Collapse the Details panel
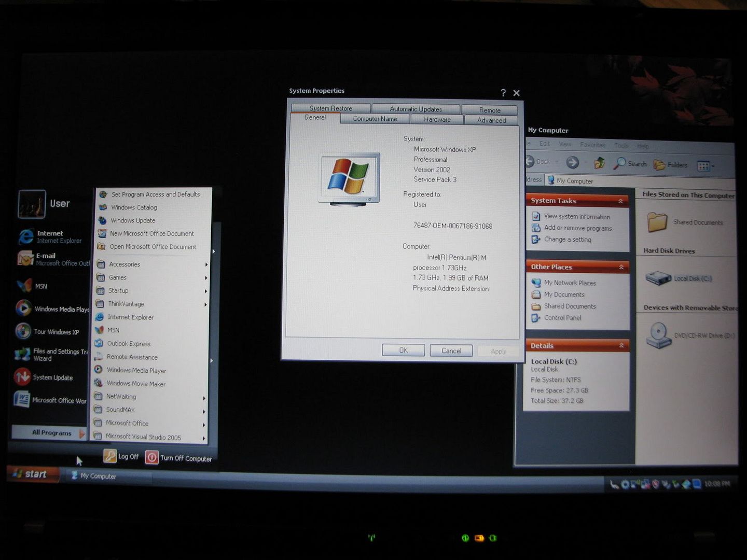 pos(621,345)
